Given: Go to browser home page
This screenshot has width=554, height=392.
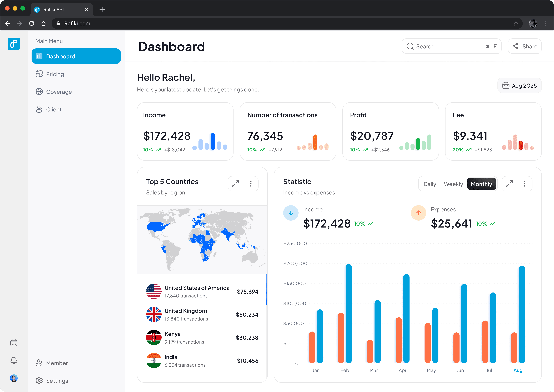Looking at the screenshot, I should pyautogui.click(x=43, y=23).
